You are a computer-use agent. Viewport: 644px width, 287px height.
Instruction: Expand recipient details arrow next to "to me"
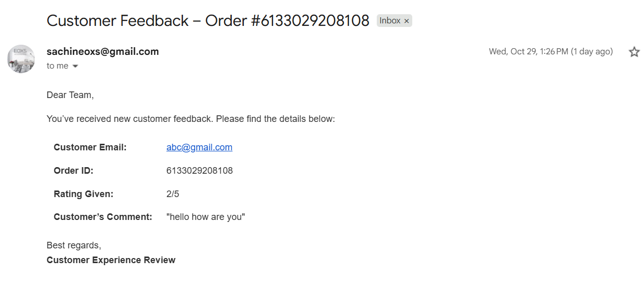(76, 66)
